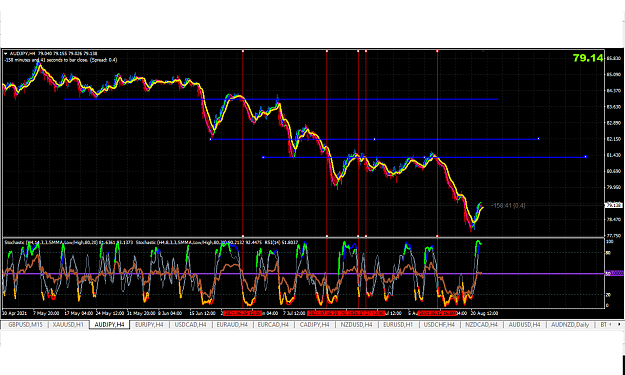Click the left endpoint of the 82.15 blue line
The image size is (625, 375).
(x=210, y=139)
